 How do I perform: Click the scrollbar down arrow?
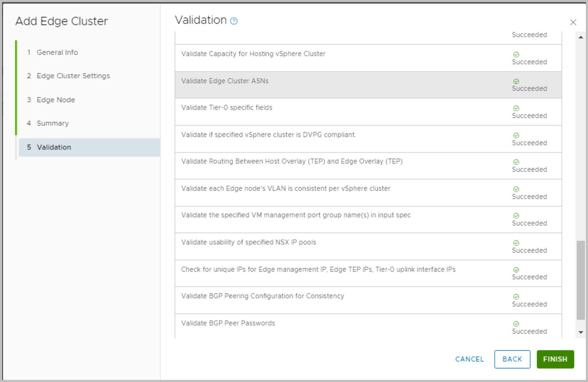click(x=581, y=332)
